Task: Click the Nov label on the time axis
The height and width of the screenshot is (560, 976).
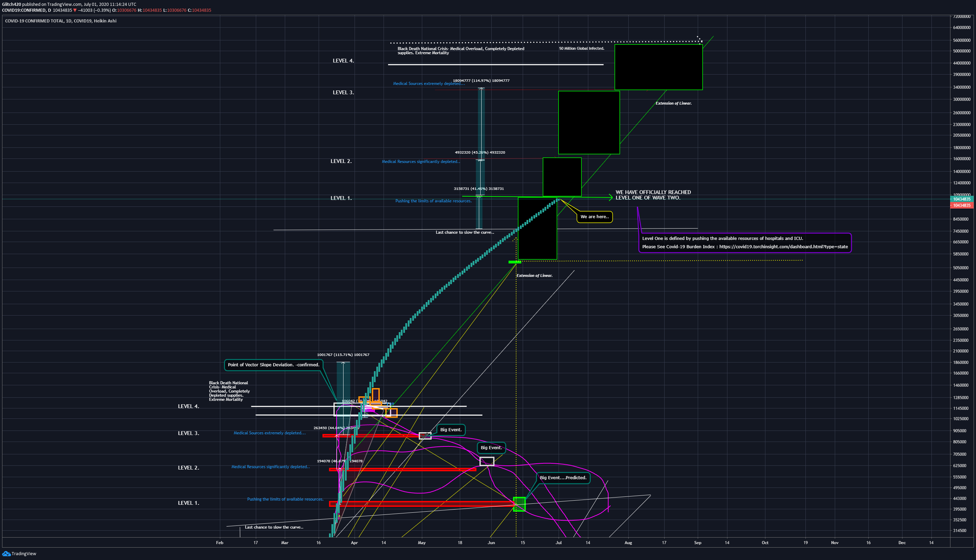Action: (834, 543)
